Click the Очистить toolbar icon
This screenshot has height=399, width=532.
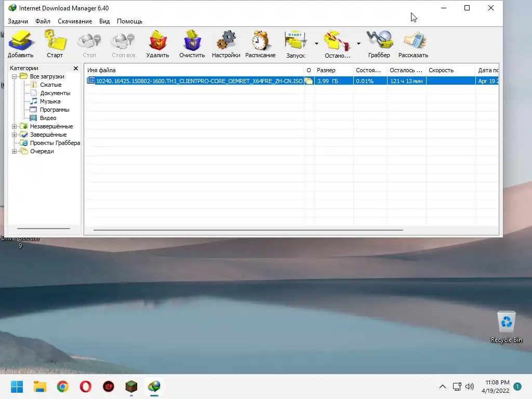click(x=192, y=44)
